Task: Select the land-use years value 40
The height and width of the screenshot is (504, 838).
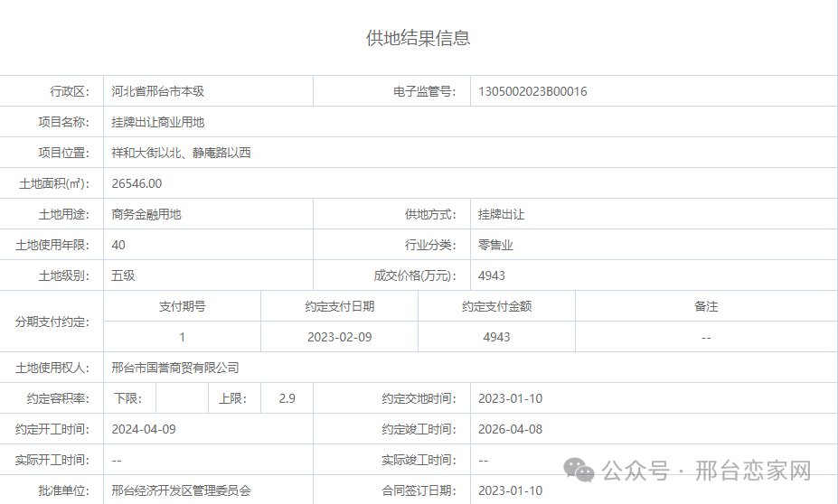Action: [x=118, y=245]
